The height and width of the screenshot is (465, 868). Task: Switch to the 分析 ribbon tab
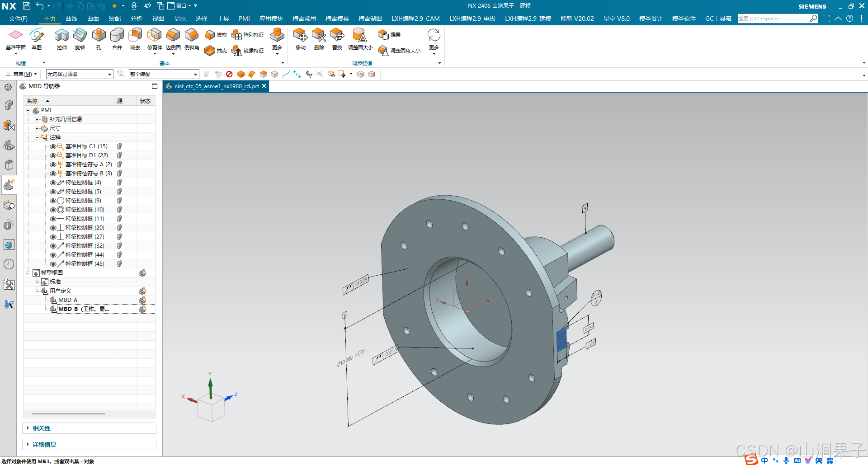pyautogui.click(x=137, y=19)
